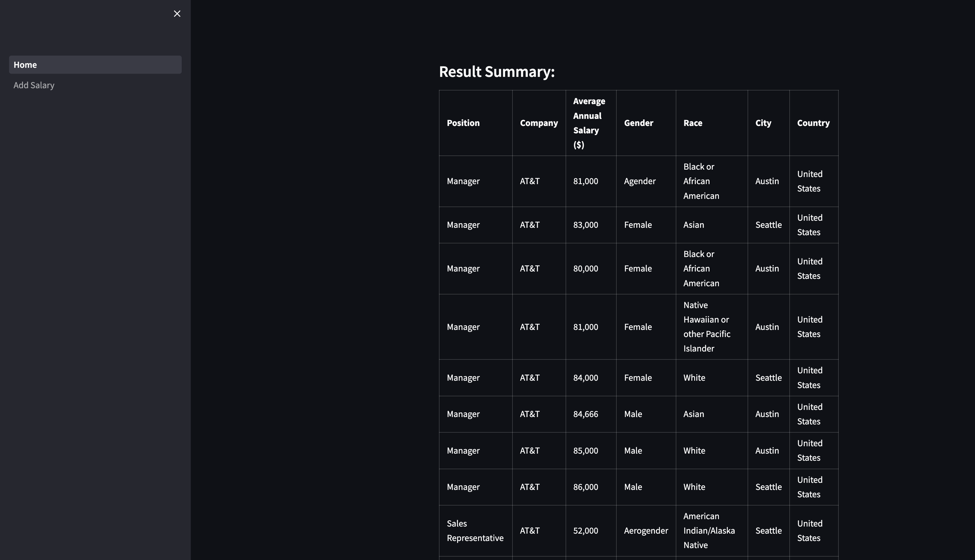Open the Home page in sidebar

[x=95, y=65]
